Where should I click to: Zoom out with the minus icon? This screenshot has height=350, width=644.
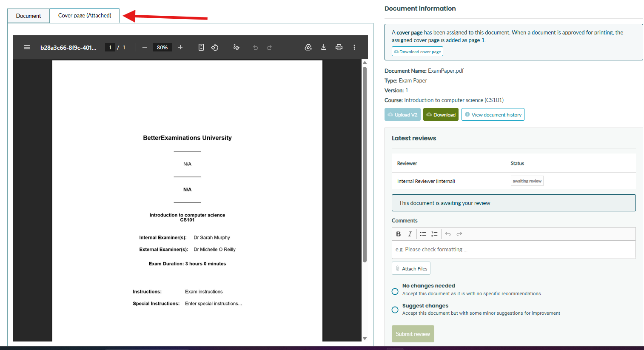(x=145, y=47)
